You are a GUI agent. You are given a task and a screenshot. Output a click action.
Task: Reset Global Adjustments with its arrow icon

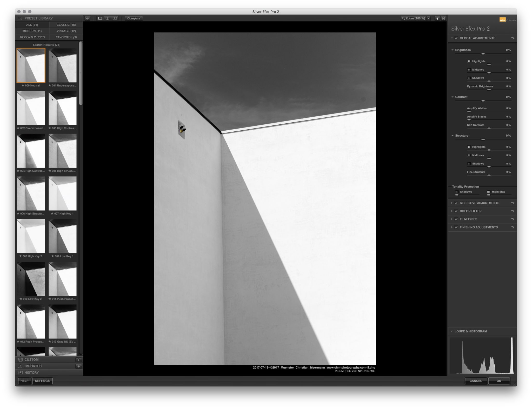[x=513, y=38]
